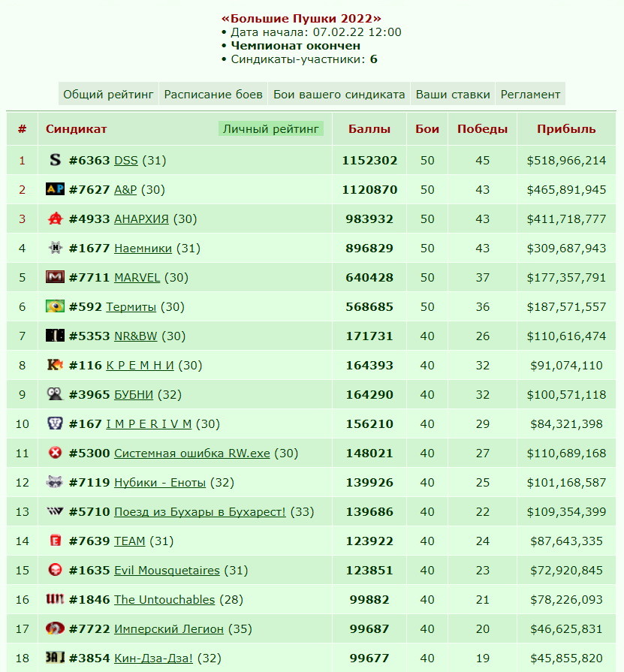The width and height of the screenshot is (624, 672).
Task: Open Системная ошибка RW.exe syndicate link
Action: [x=192, y=453]
